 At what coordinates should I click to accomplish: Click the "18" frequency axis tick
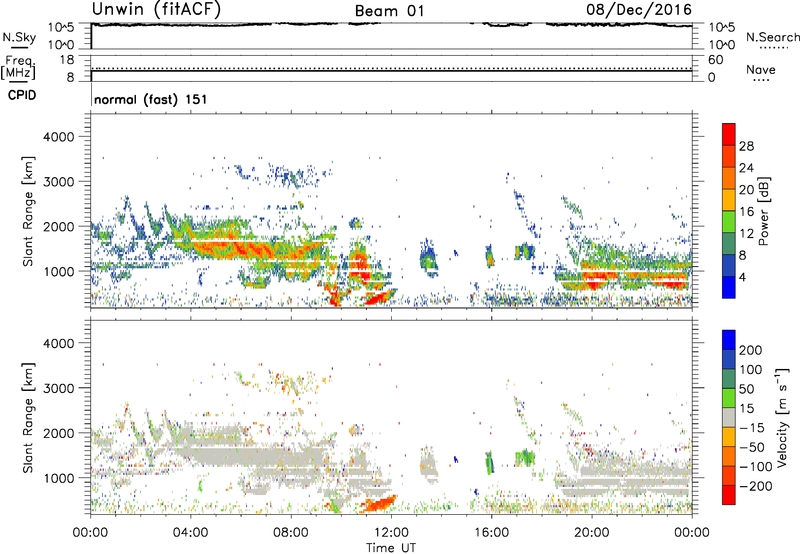tap(67, 60)
